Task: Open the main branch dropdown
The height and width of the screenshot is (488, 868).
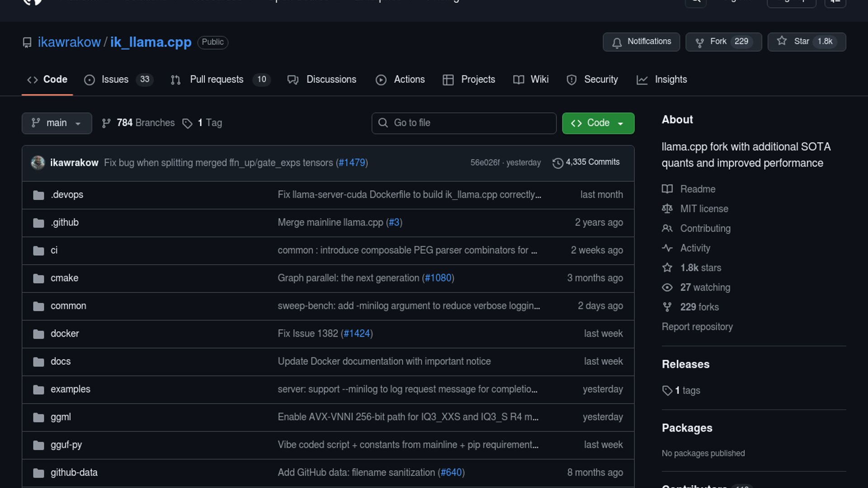Action: tap(57, 123)
